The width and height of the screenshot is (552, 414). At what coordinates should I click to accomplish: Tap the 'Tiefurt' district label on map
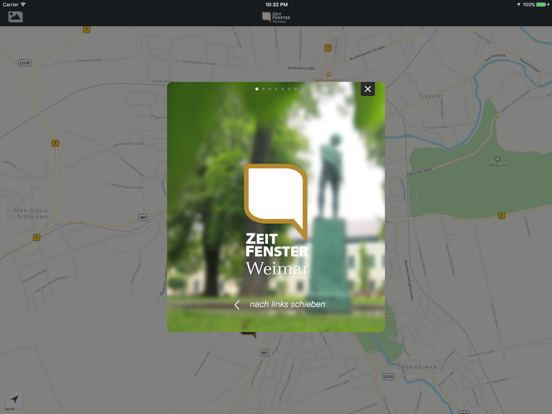431,96
